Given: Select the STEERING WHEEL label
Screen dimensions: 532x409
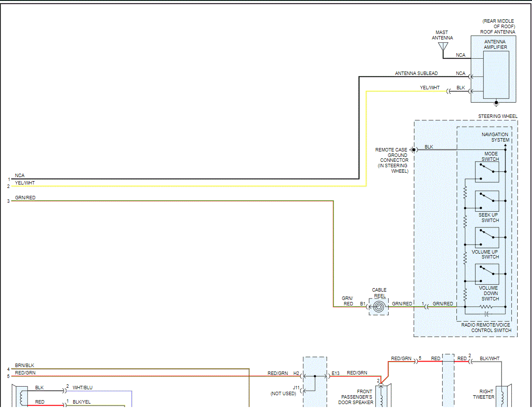Looking at the screenshot, I should click(x=497, y=116).
